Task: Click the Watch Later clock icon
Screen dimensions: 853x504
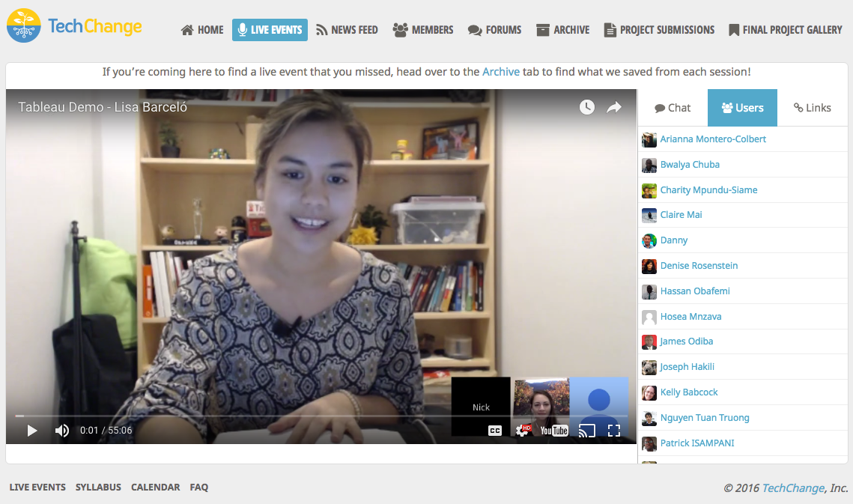Action: pyautogui.click(x=586, y=106)
